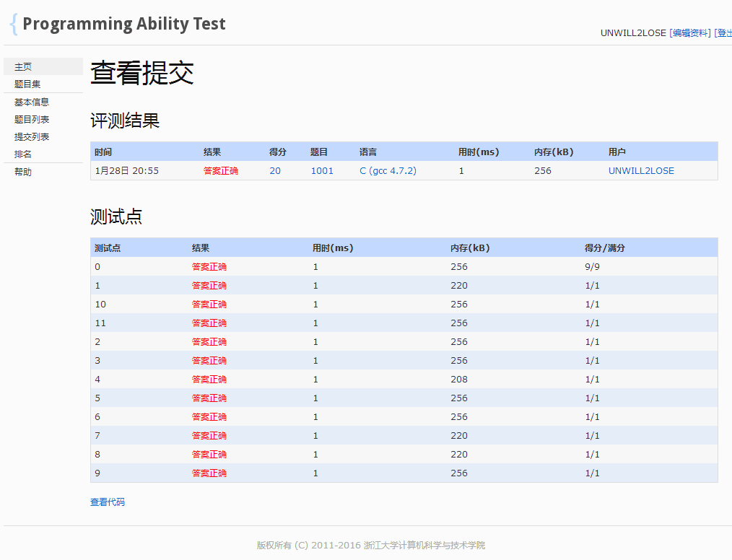Click 答案正确 result for test point 7

point(209,435)
